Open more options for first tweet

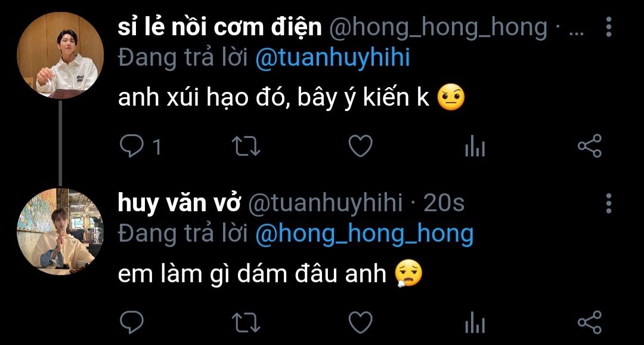pos(609,27)
